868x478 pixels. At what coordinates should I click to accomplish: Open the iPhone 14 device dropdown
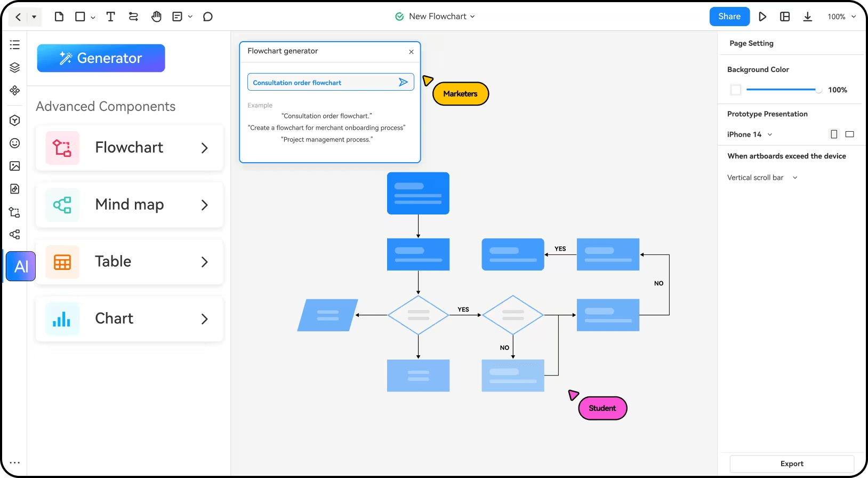(x=750, y=134)
